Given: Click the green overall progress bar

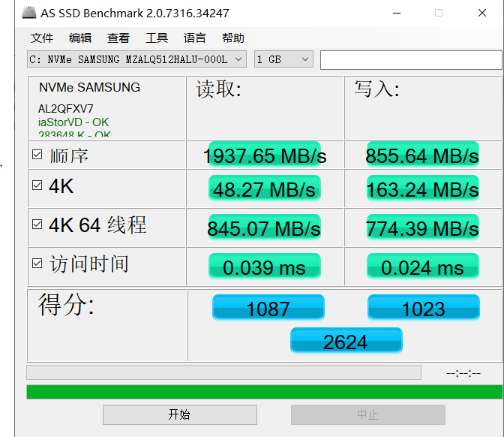Looking at the screenshot, I should coord(265,392).
